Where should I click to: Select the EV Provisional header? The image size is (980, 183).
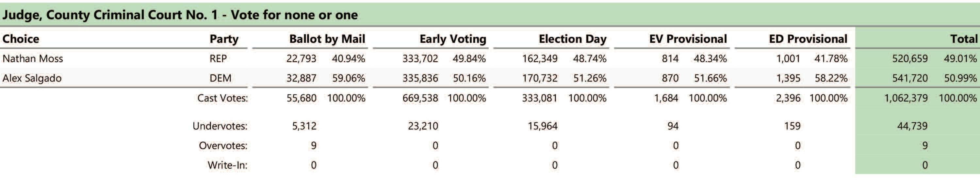tap(688, 39)
